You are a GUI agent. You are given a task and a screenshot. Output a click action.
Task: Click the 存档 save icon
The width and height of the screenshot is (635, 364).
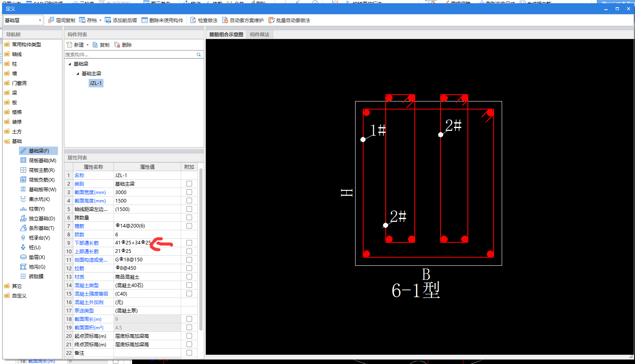82,20
